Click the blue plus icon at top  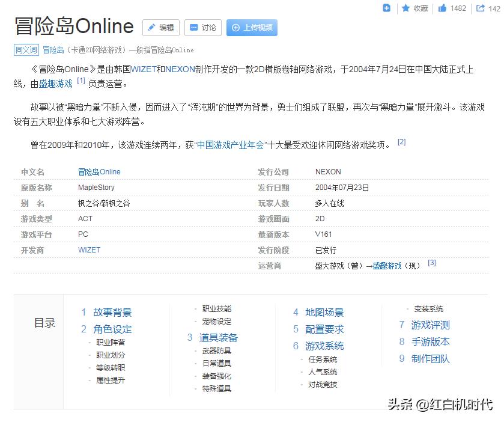[x=386, y=8]
